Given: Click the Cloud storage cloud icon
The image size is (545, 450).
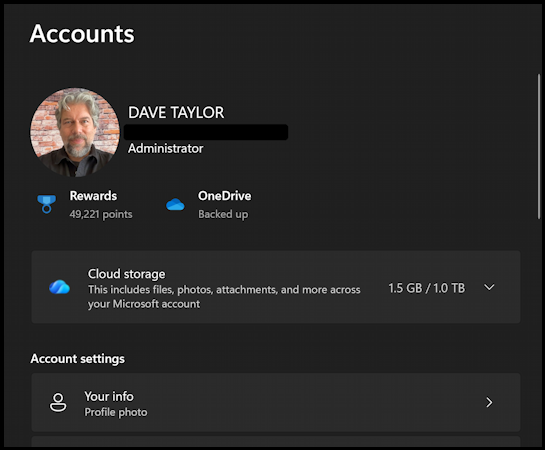Looking at the screenshot, I should click(59, 287).
